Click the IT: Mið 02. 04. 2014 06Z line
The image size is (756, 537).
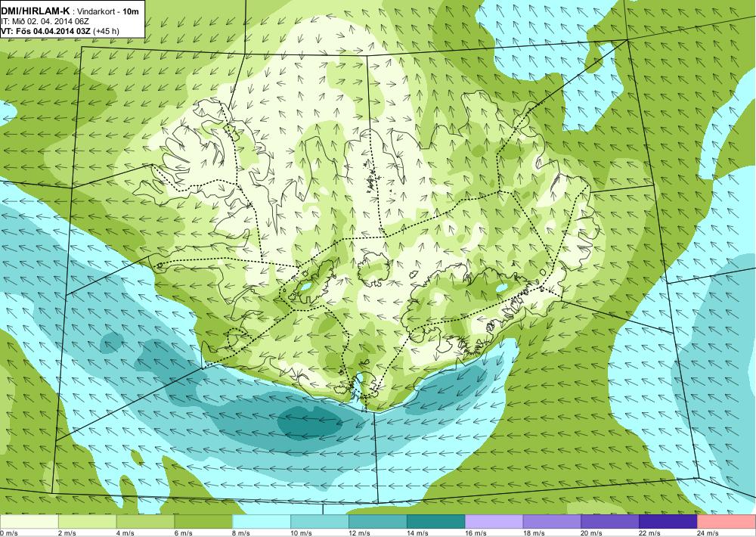(x=45, y=21)
